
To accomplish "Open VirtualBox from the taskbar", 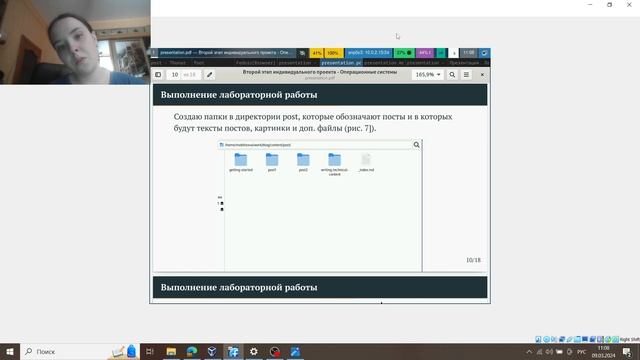I will click(x=212, y=351).
